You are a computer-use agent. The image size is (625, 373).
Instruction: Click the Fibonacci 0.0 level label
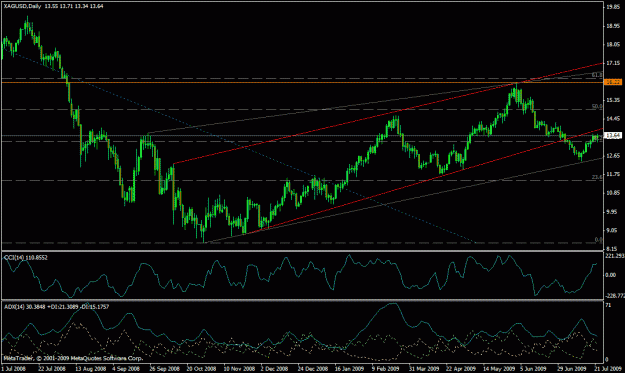point(598,240)
